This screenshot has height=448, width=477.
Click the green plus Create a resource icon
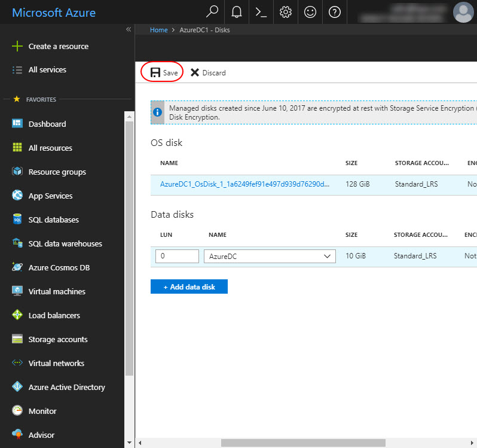[17, 46]
